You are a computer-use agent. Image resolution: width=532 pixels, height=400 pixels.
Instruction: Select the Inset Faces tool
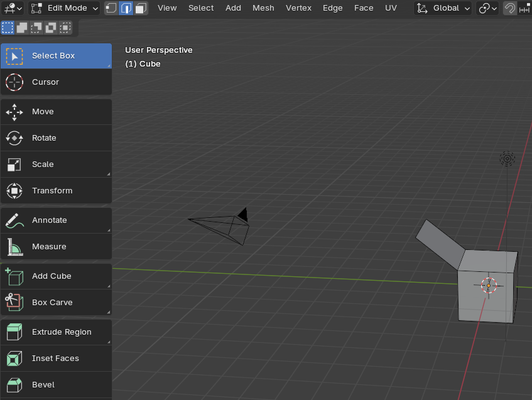tap(56, 359)
